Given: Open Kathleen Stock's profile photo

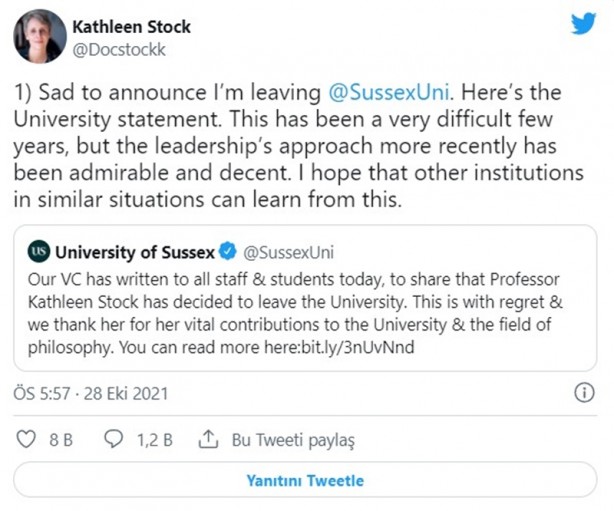Looking at the screenshot, I should (39, 39).
